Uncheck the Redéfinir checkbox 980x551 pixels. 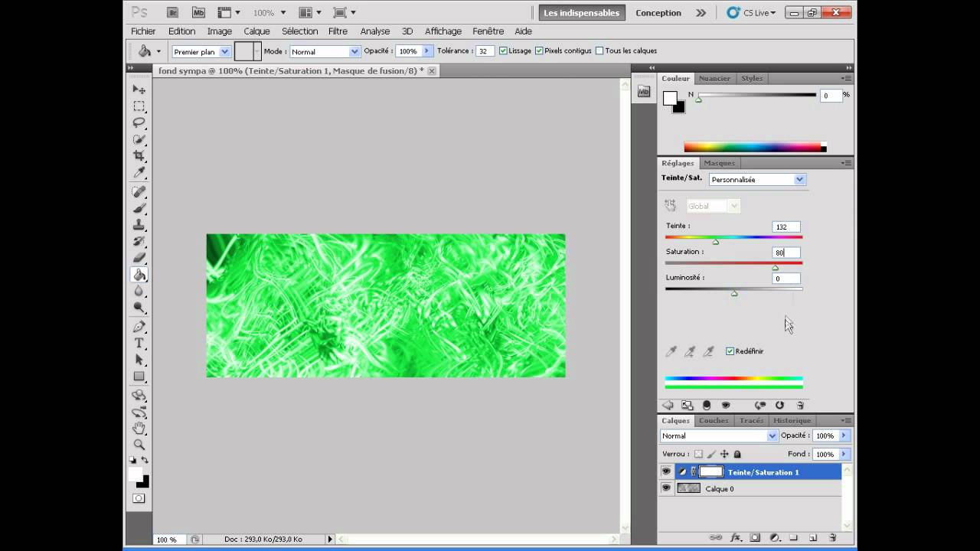(730, 351)
